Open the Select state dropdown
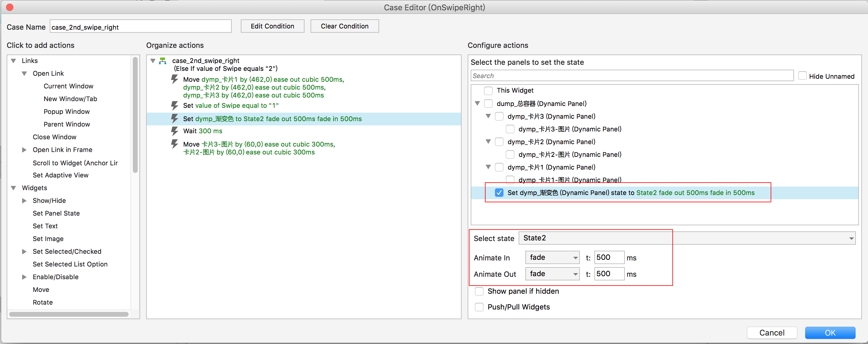This screenshot has height=344, width=868. [687, 238]
